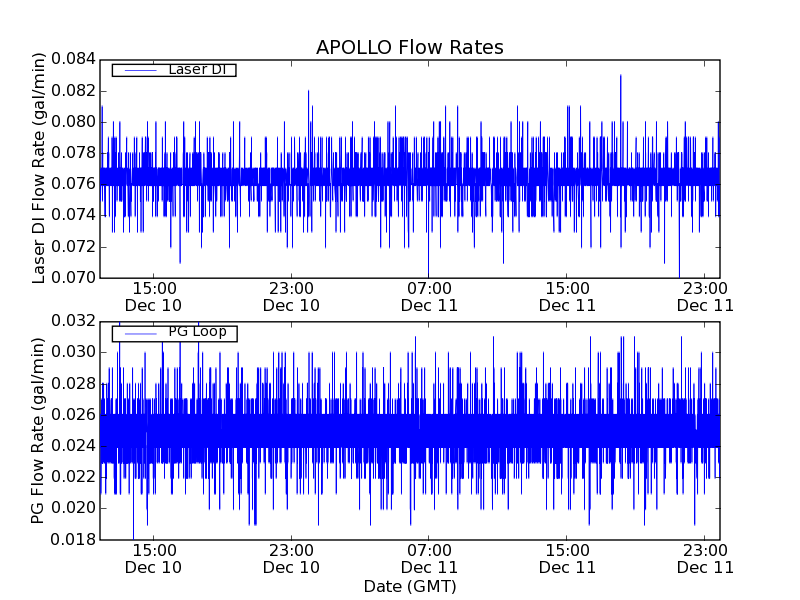Click 23:00 Dec 10 tick under PG Loop plot
Screen dimensions: 800x600
point(291,559)
